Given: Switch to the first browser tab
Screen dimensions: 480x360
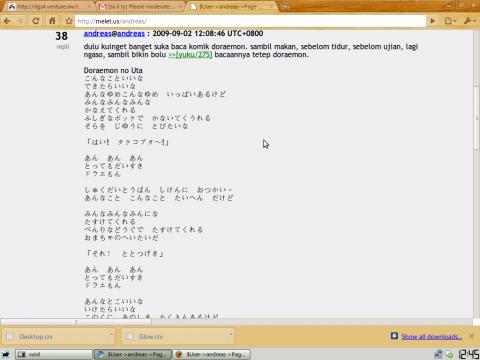Looking at the screenshot, I should pos(50,7).
